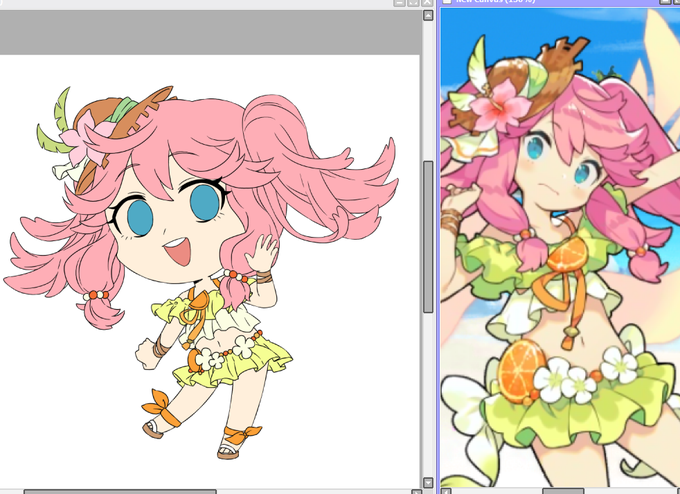
Task: Minimize the left canvas window
Action: point(399,3)
